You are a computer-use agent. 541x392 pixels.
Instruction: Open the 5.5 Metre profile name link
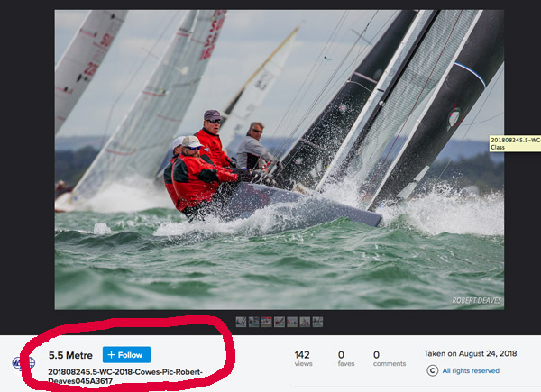tap(70, 355)
